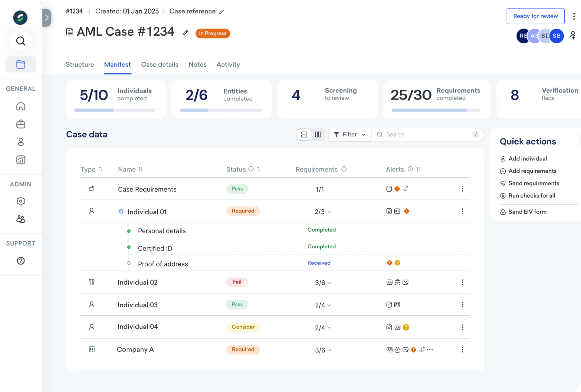The height and width of the screenshot is (392, 581).
Task: Click the Requirements completed progress bar
Action: coord(436,110)
